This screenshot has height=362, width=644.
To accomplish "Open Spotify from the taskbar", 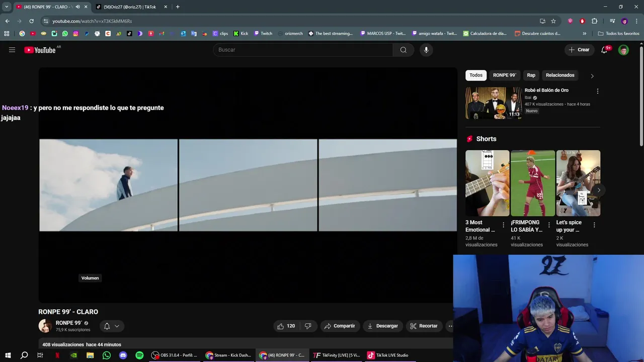I will tap(139, 355).
